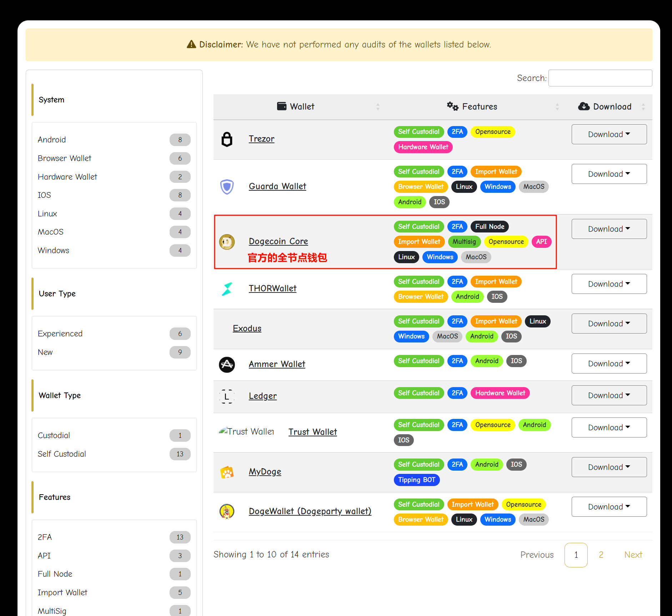Filter by New user type
The height and width of the screenshot is (616, 672).
tap(114, 352)
